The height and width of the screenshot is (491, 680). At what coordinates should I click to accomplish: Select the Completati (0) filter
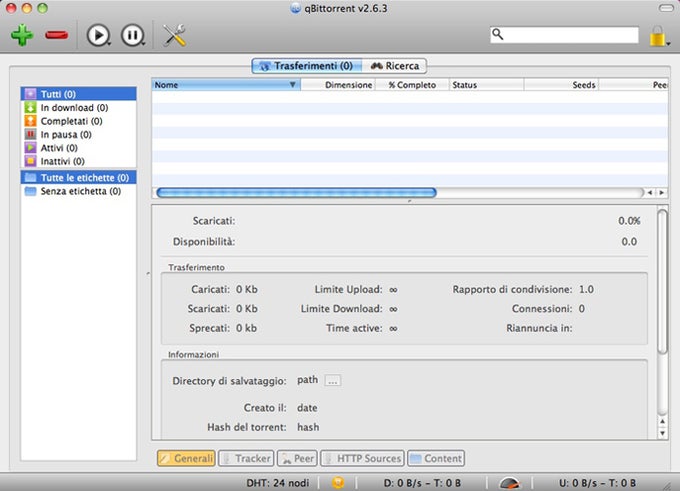pos(78,121)
